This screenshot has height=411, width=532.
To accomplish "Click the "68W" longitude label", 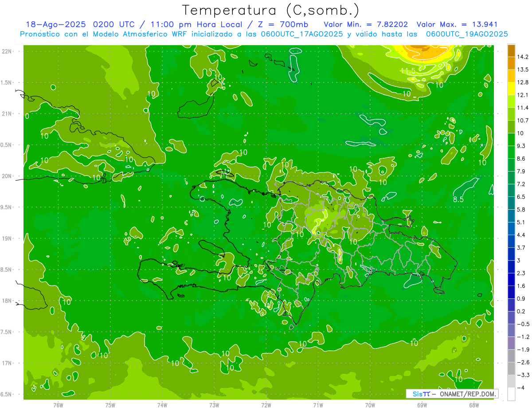I will (x=474, y=405).
